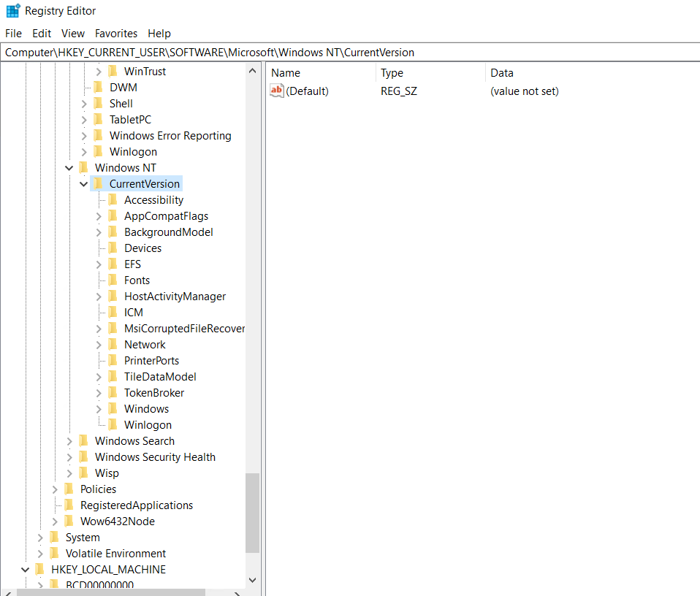
Task: Click the WinTrust folder icon
Action: [x=113, y=71]
